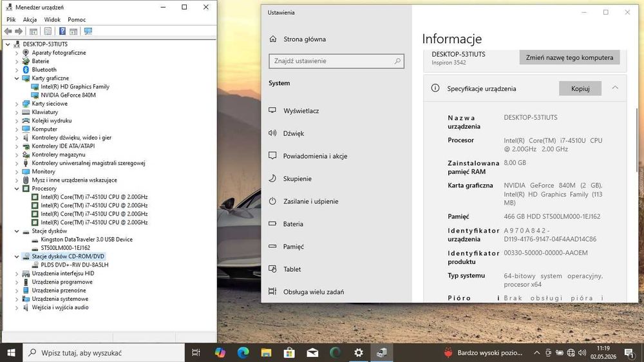
Task: Click the Settings gear icon on the taskbar
Action: (x=358, y=352)
